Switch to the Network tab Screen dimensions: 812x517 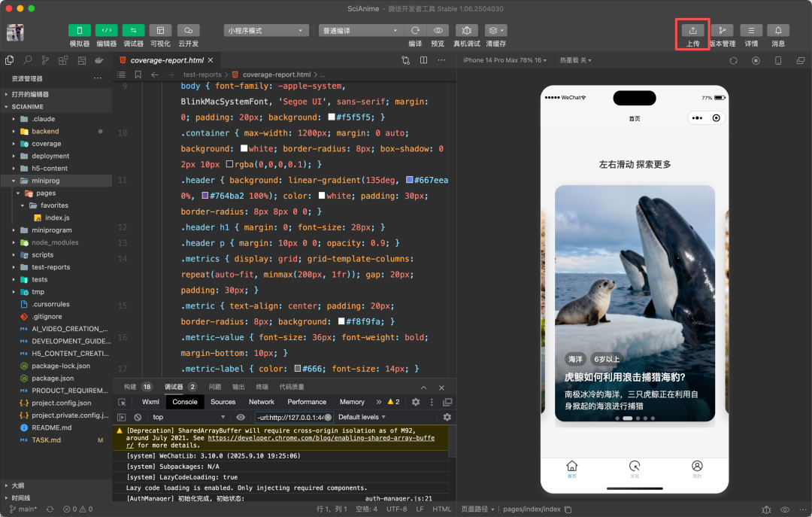click(x=262, y=402)
